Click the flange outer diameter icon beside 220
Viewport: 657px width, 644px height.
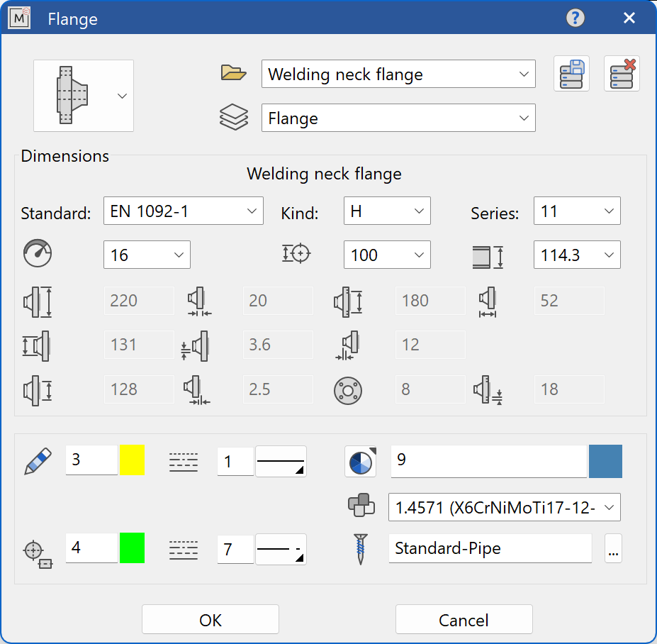pos(38,302)
